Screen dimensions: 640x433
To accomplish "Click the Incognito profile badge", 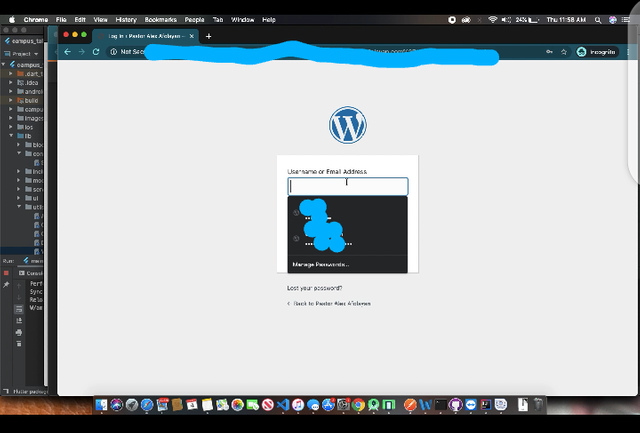I will (x=596, y=52).
